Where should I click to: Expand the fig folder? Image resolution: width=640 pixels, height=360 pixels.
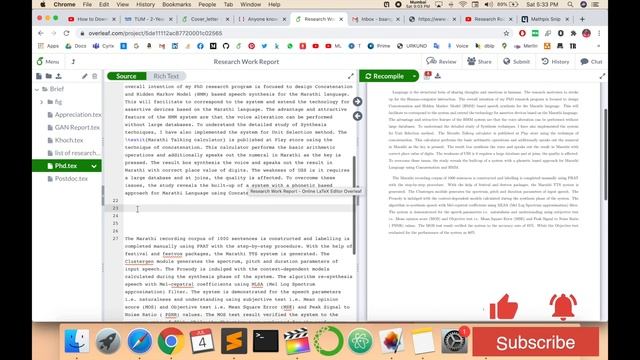tap(41, 102)
